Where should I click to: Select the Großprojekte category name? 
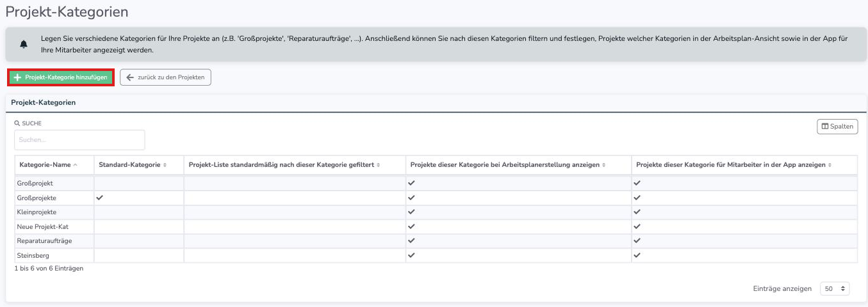pyautogui.click(x=37, y=198)
